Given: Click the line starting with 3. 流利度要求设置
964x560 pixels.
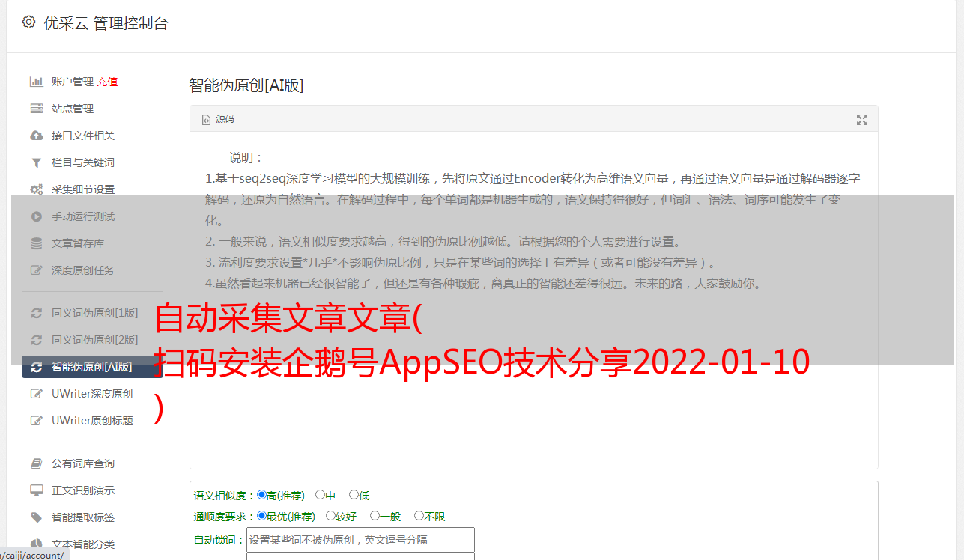Looking at the screenshot, I should 461,263.
